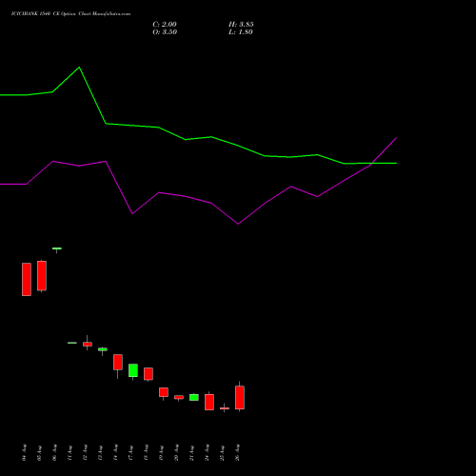This screenshot has width=476, height=476.
Task: Select the high value H: 3.85
Action: (x=241, y=25)
